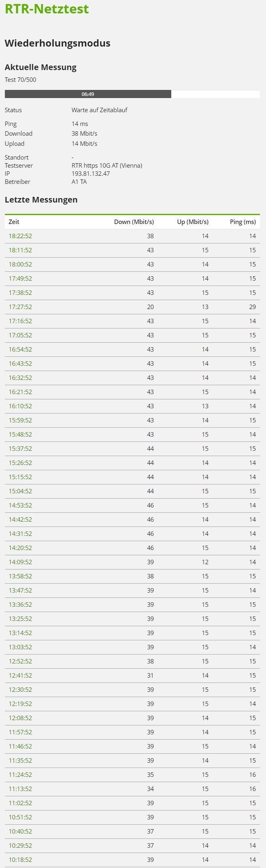Viewport: 266px width, 868px height.
Task: Open the 10:18:52 measurement entry
Action: click(20, 860)
